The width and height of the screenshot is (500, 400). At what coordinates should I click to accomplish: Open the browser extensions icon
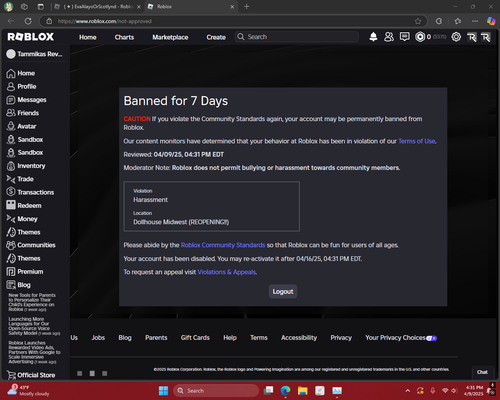click(x=439, y=21)
